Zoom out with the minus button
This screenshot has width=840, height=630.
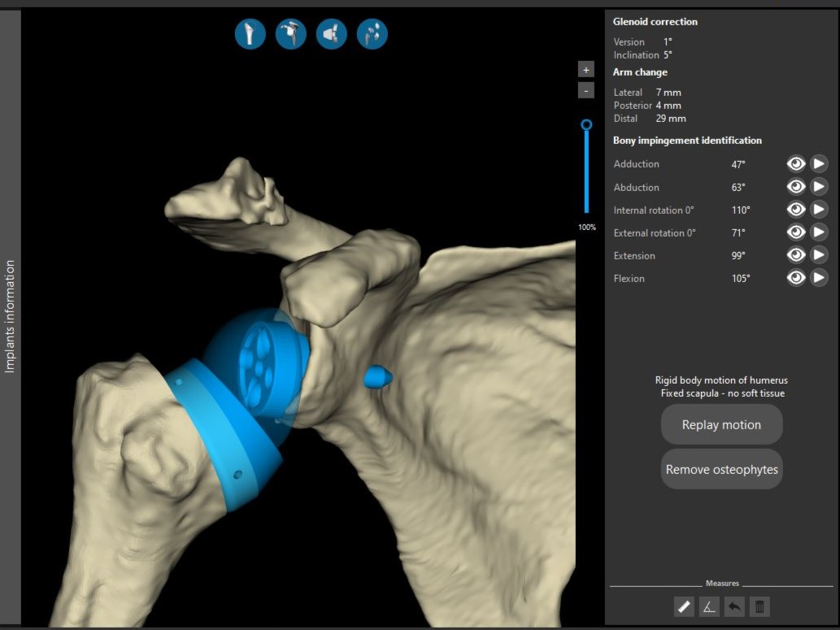[586, 90]
